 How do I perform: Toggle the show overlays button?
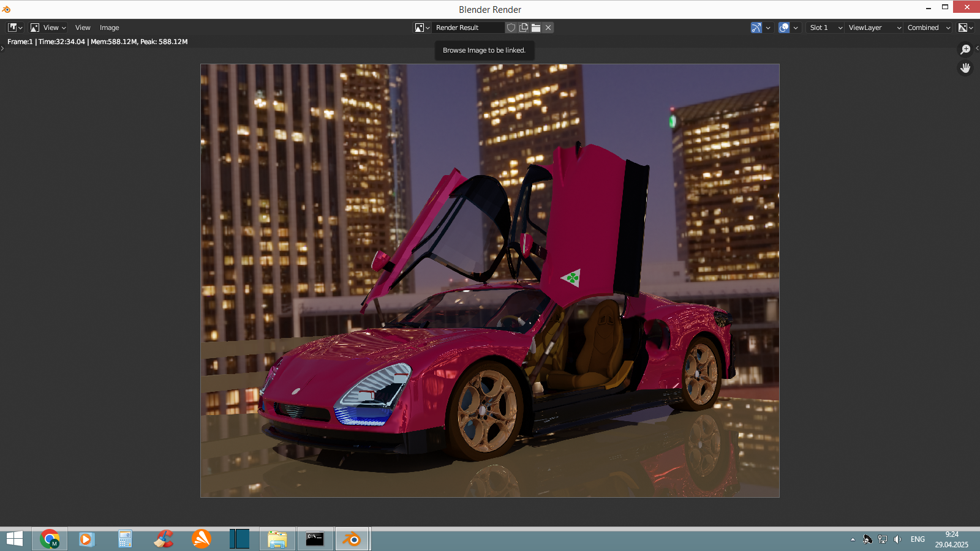784,28
